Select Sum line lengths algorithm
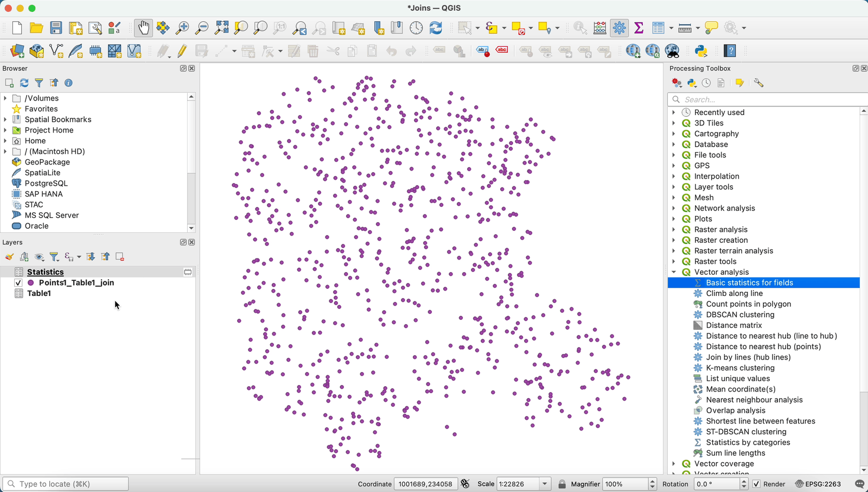The width and height of the screenshot is (868, 492). point(736,453)
